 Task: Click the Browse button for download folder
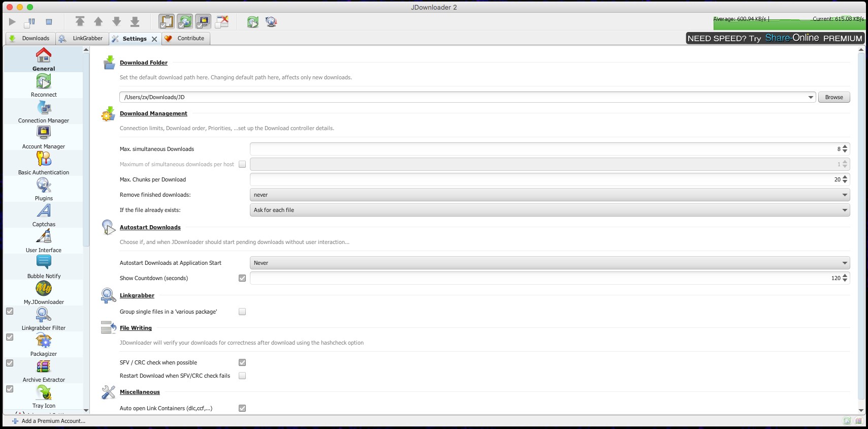point(833,97)
